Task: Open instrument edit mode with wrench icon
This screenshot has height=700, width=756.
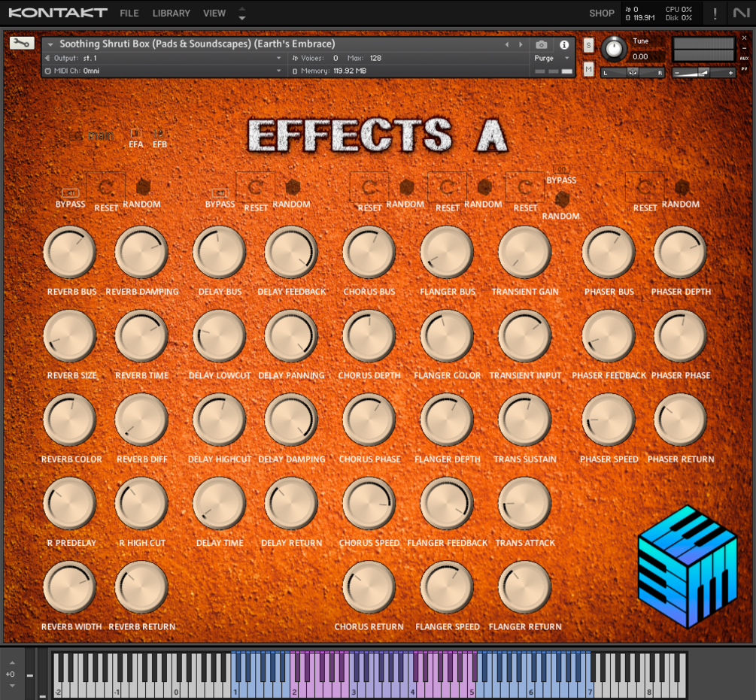Action: pyautogui.click(x=22, y=44)
